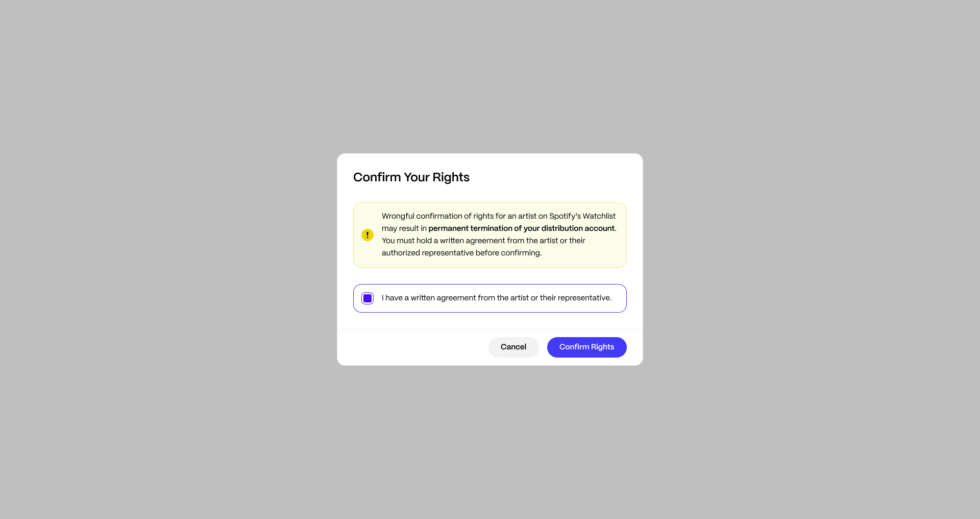The width and height of the screenshot is (980, 519).
Task: Click the gray overlay below the dialog
Action: pyautogui.click(x=490, y=442)
